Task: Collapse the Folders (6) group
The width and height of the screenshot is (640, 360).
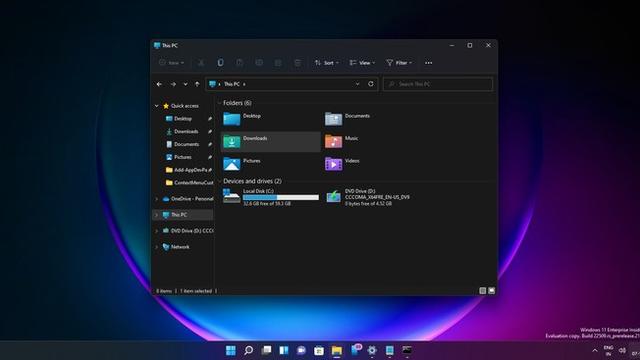Action: [219, 103]
